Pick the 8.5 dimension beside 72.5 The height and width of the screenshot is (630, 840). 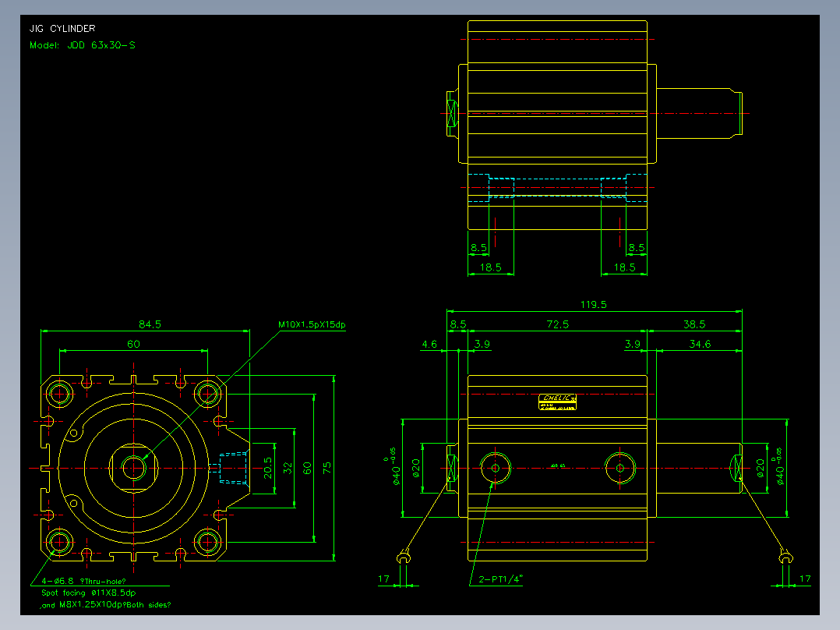[x=458, y=324]
